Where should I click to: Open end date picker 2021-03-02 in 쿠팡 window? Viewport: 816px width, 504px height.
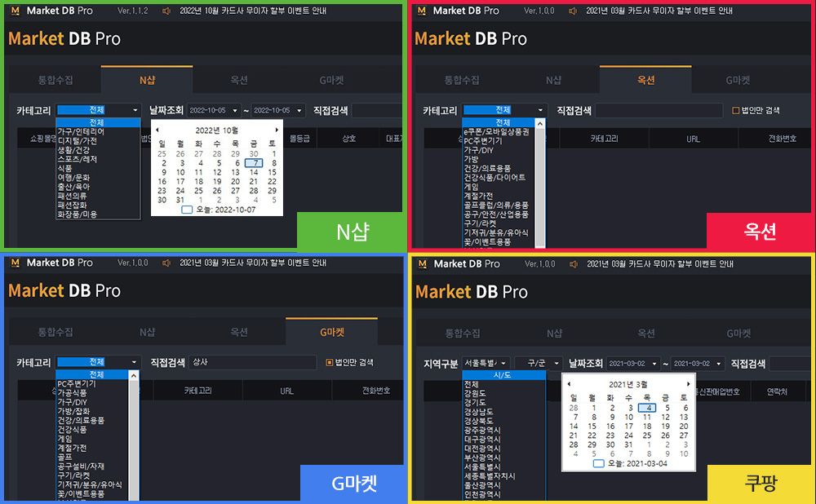click(698, 364)
